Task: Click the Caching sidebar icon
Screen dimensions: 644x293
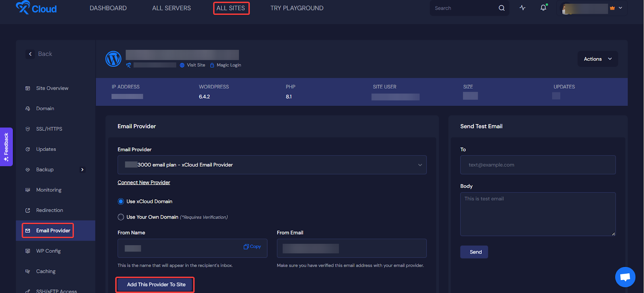Action: pos(28,271)
